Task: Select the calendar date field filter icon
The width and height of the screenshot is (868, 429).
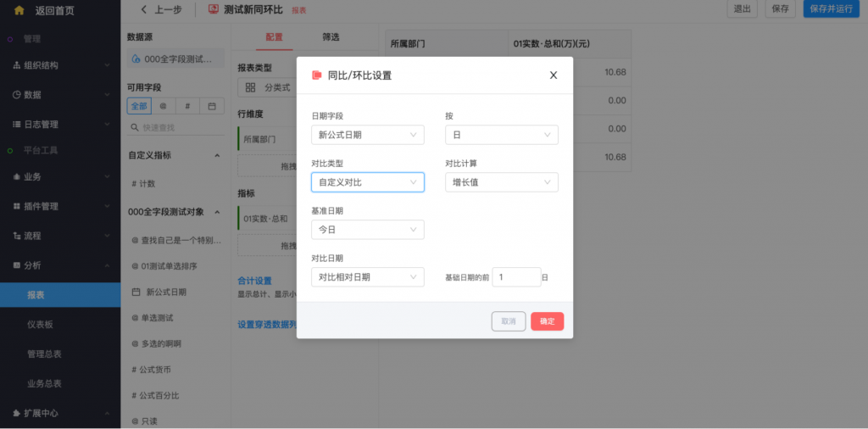Action: [211, 106]
